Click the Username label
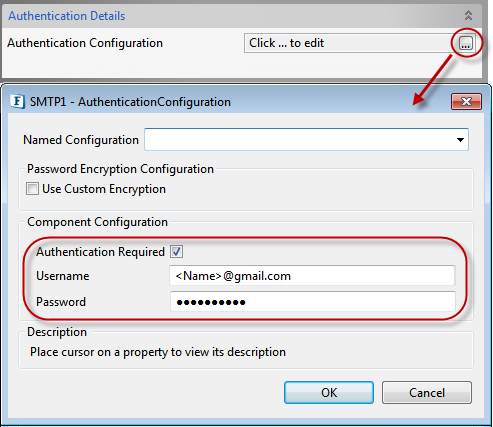Image resolution: width=493 pixels, height=427 pixels. point(63,276)
